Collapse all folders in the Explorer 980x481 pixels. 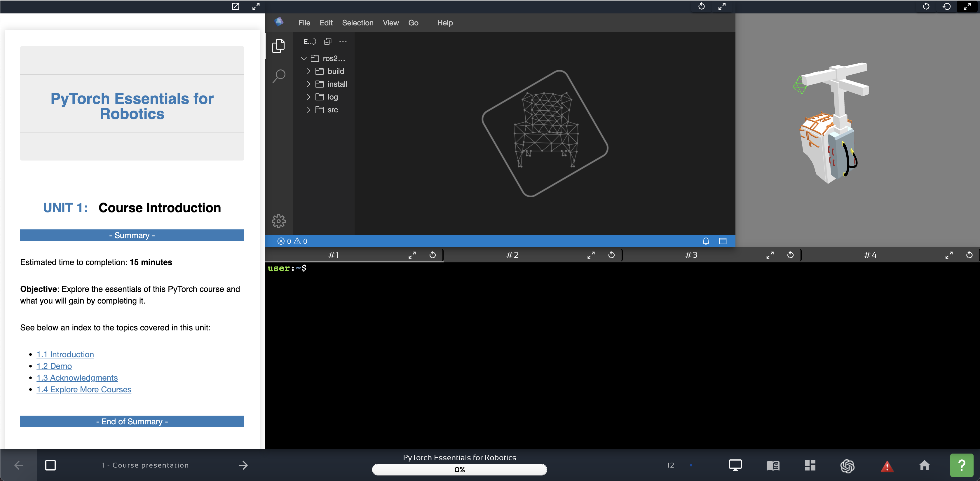327,41
